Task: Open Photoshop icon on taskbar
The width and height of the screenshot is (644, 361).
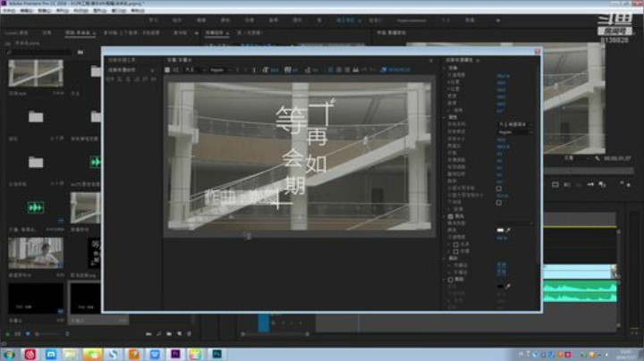Action: pos(216,354)
